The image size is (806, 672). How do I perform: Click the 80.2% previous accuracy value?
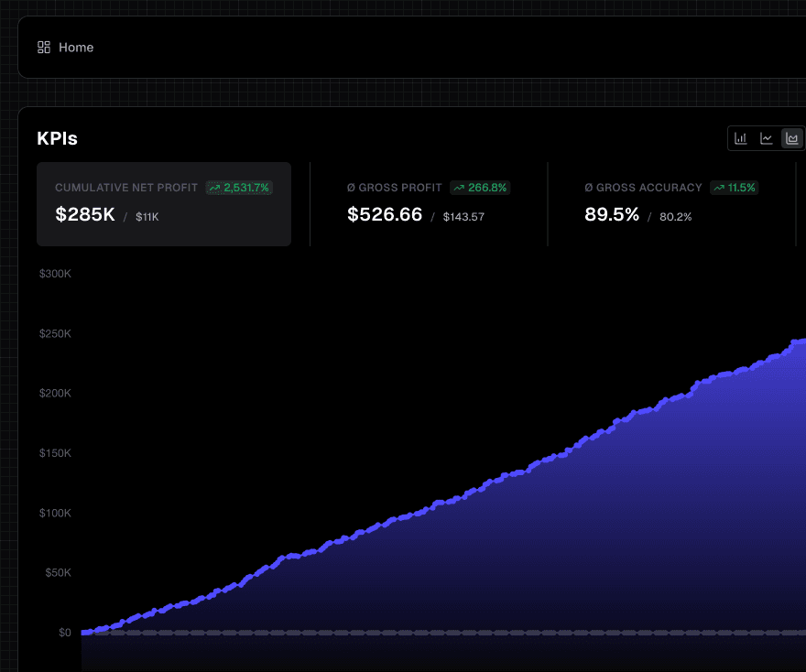click(x=675, y=217)
